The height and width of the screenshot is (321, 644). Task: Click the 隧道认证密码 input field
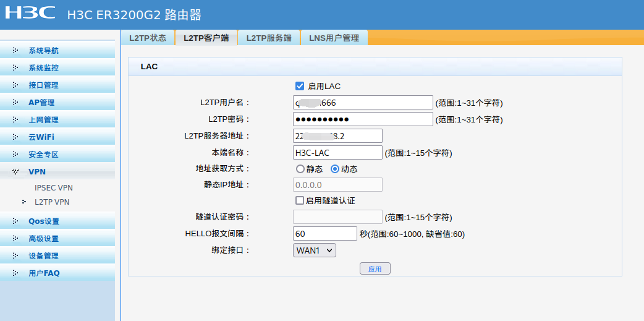click(337, 216)
